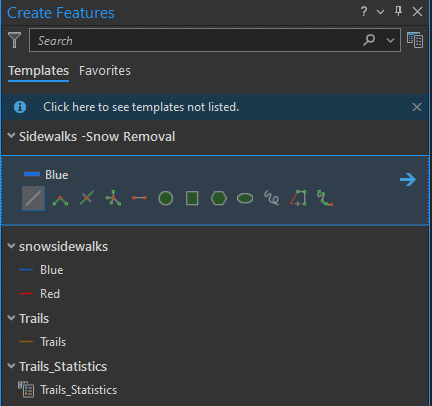
Task: Open the template filter funnel
Action: (x=15, y=40)
